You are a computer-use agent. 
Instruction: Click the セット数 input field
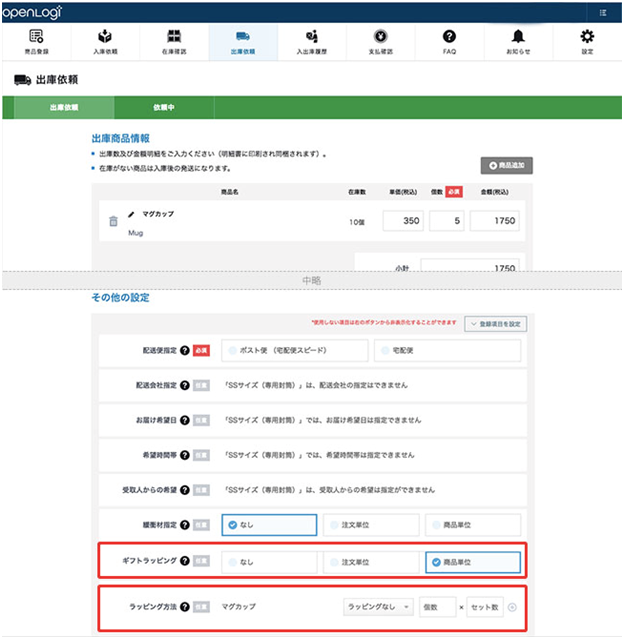pos(485,607)
